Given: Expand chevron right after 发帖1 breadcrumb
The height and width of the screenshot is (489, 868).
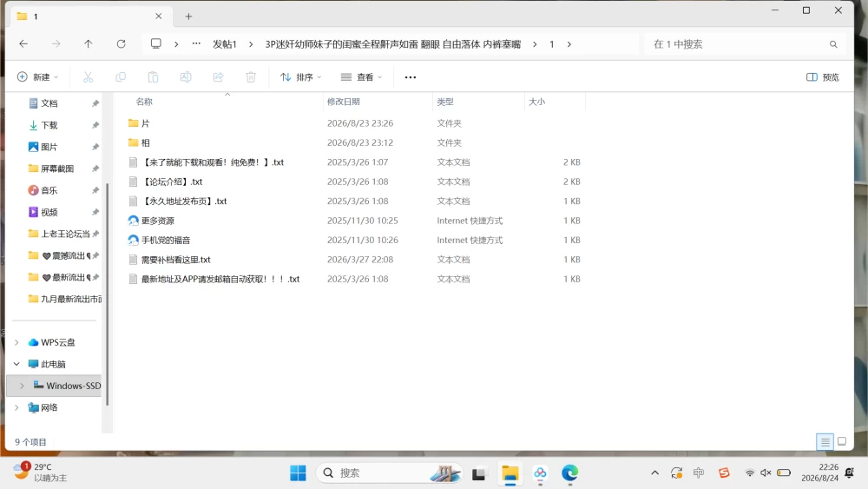Looking at the screenshot, I should (x=251, y=44).
